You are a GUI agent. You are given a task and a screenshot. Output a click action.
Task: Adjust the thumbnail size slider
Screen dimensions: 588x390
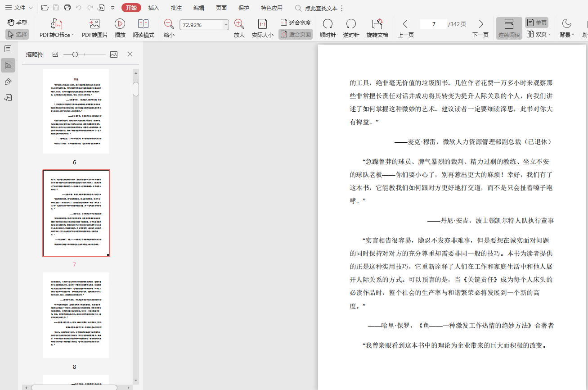(75, 54)
